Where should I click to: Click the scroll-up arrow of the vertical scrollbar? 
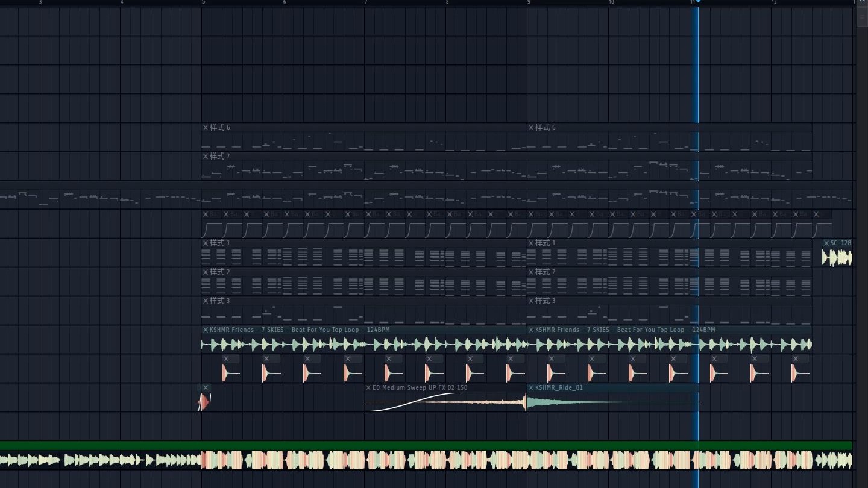[861, 3]
